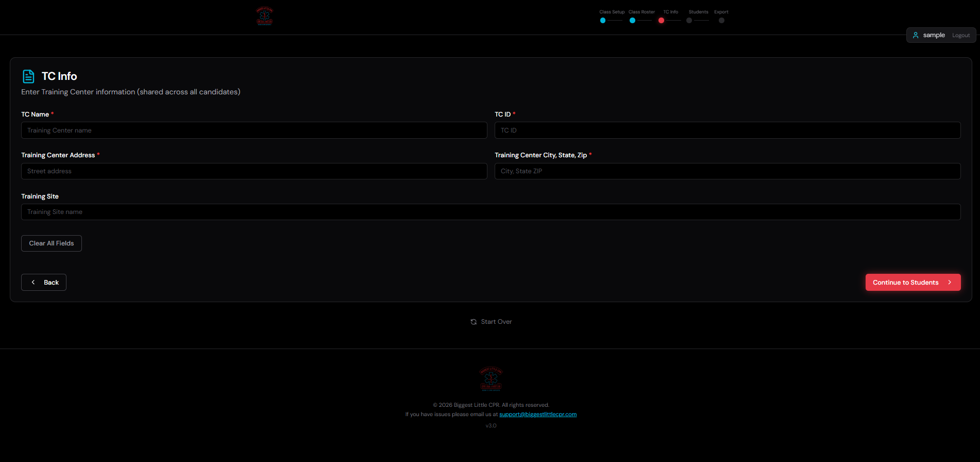Click the Biggest Little CPR header logo
The height and width of the screenshot is (462, 980).
pyautogui.click(x=264, y=16)
